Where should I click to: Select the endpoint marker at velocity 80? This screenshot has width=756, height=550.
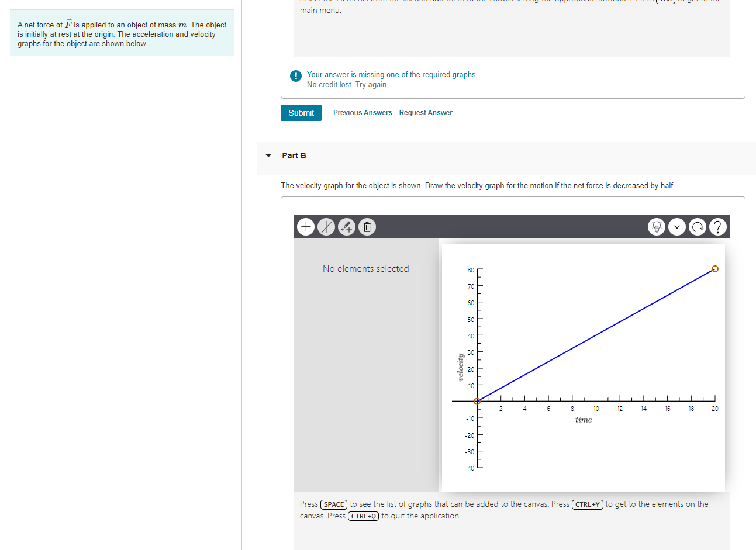(715, 269)
